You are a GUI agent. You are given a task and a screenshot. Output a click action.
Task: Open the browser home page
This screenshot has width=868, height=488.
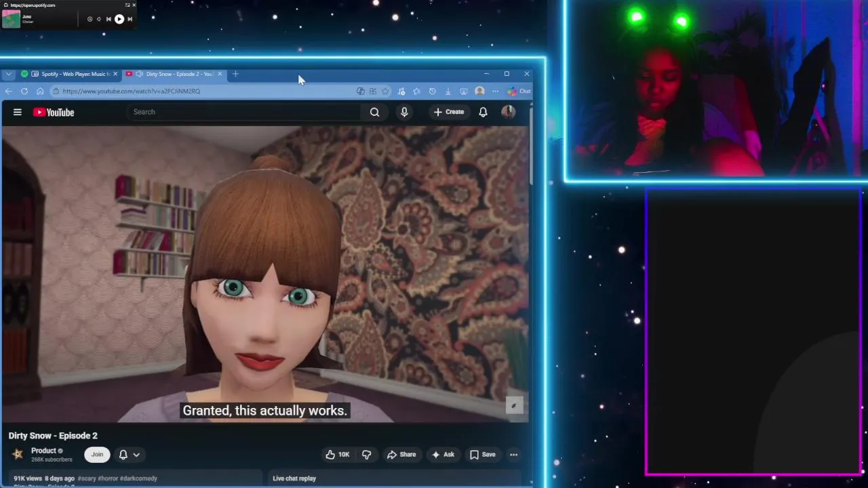40,91
